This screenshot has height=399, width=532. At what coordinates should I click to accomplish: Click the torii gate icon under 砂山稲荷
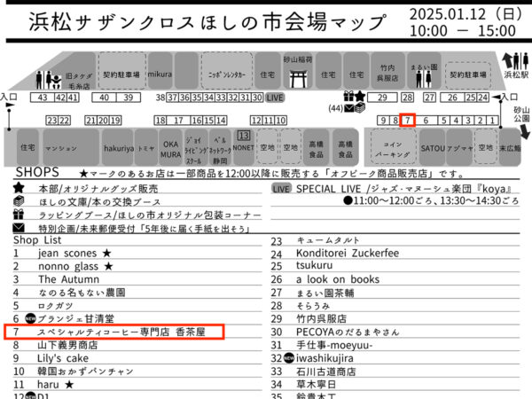click(x=298, y=79)
